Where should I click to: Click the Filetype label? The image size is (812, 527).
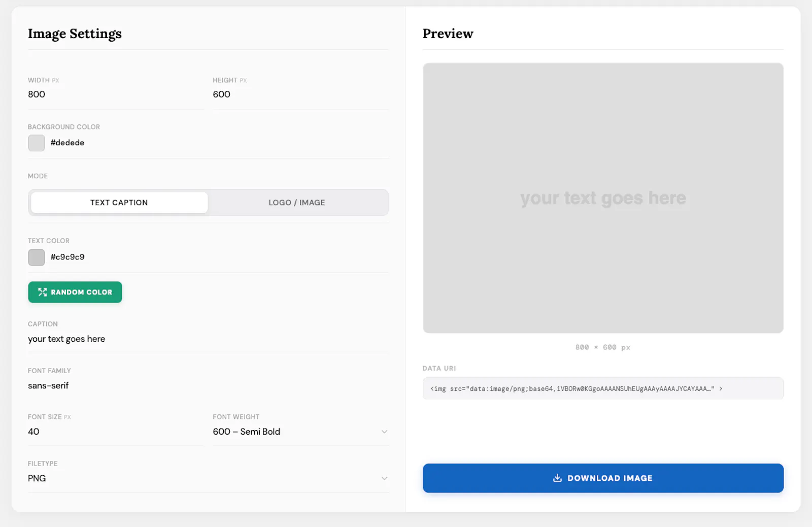coord(43,464)
